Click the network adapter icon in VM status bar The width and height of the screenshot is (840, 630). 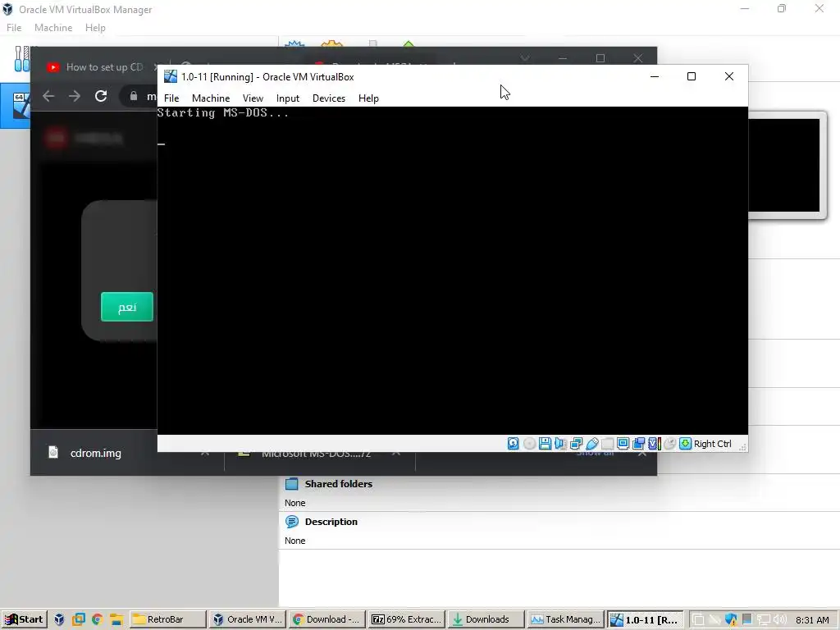577,444
